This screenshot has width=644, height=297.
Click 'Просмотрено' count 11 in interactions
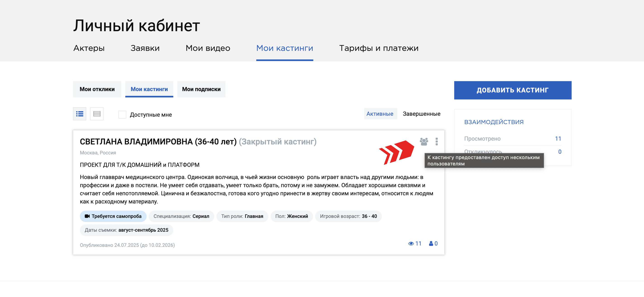[x=558, y=139]
